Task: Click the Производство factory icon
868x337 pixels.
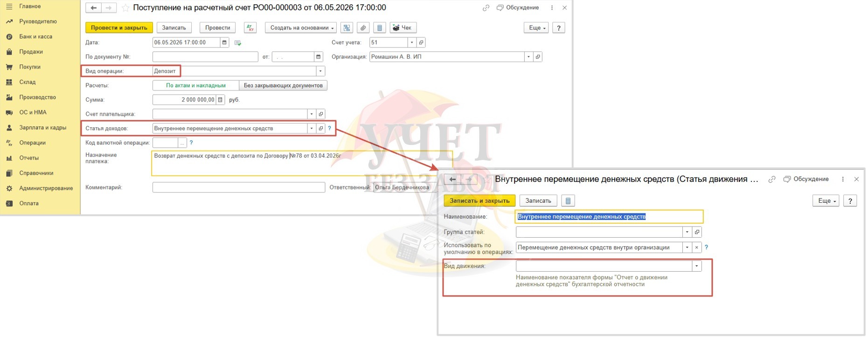Action: [9, 97]
